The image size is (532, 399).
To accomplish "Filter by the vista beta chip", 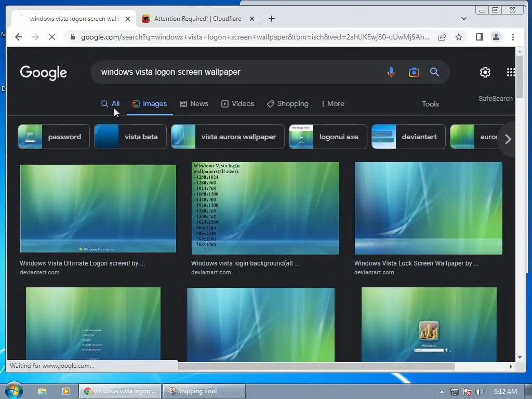I will click(130, 137).
